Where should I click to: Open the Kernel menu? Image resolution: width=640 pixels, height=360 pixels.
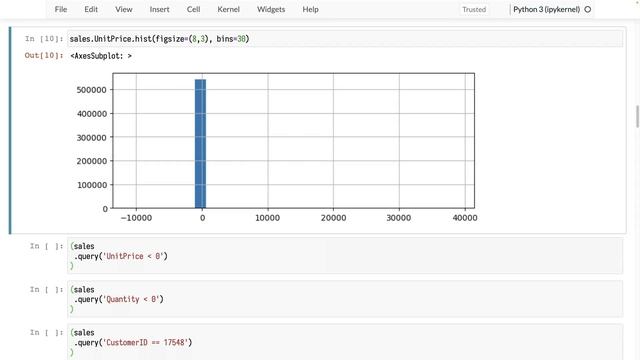point(228,9)
